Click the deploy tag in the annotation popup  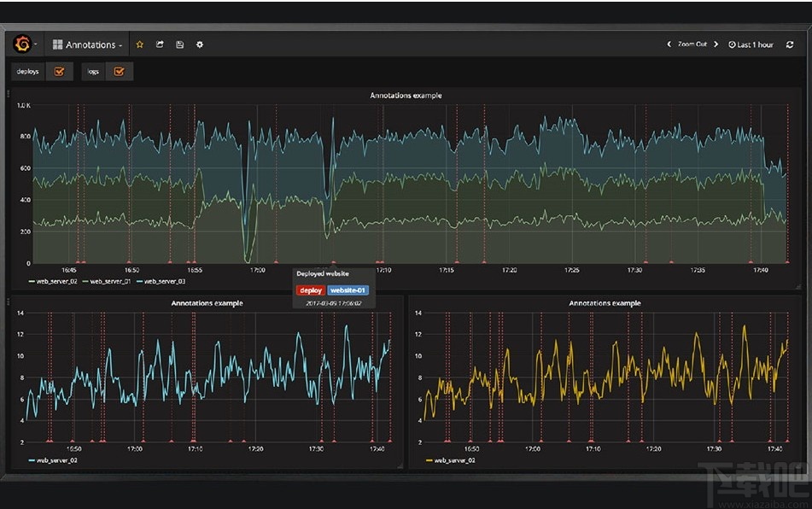[x=311, y=290]
